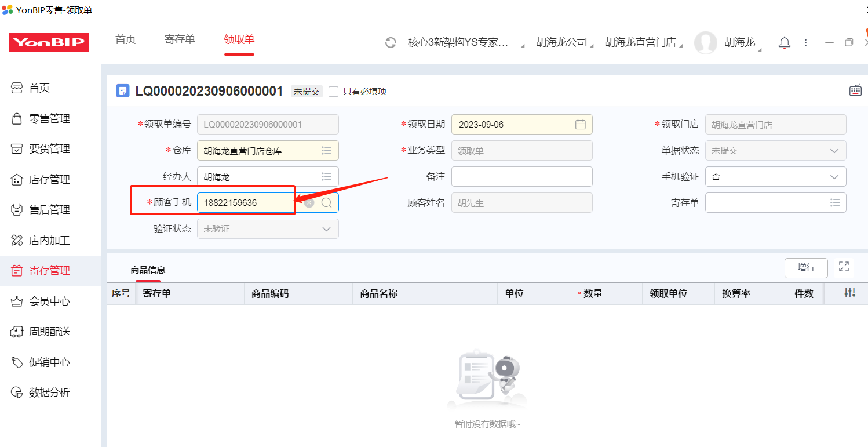Open the 单据状态 dropdown
Image resolution: width=868 pixels, height=447 pixels.
coord(775,151)
